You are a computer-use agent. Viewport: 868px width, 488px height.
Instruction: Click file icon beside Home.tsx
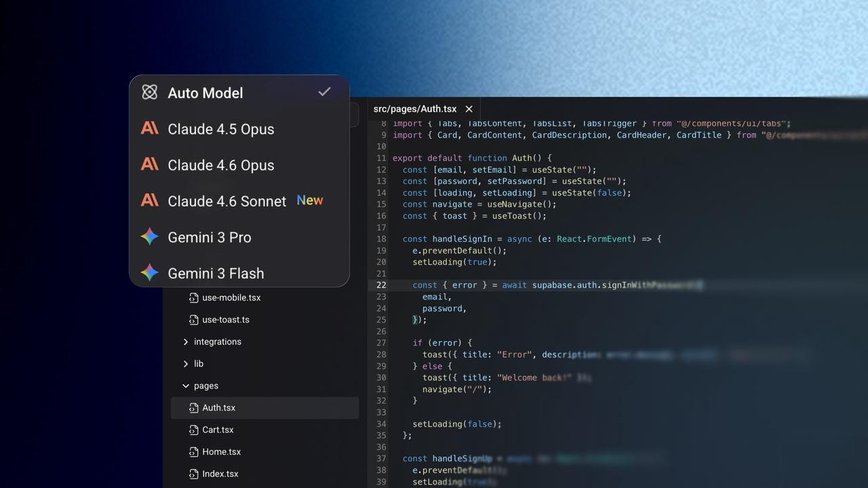point(193,451)
